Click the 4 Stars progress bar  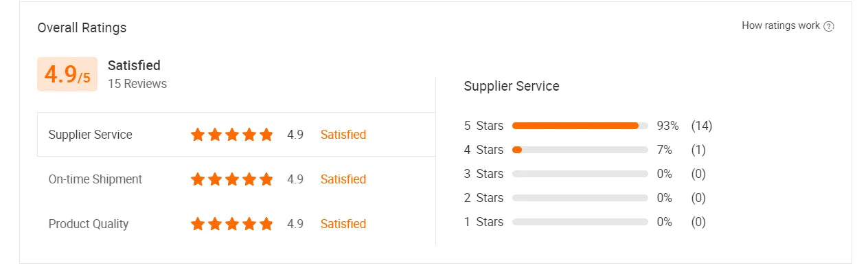click(580, 150)
